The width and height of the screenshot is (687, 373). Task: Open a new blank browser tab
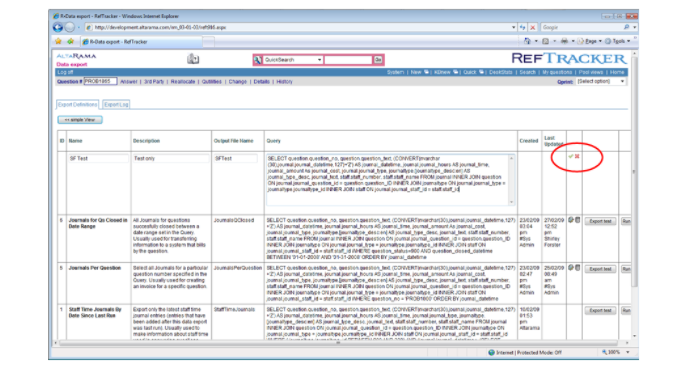[x=209, y=42]
